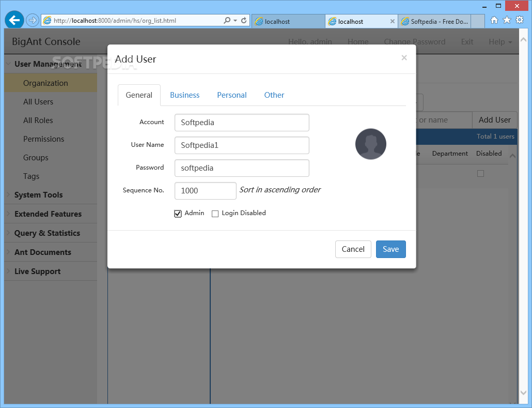This screenshot has height=408, width=532.
Task: Click the Total 1 users label
Action: pos(495,137)
